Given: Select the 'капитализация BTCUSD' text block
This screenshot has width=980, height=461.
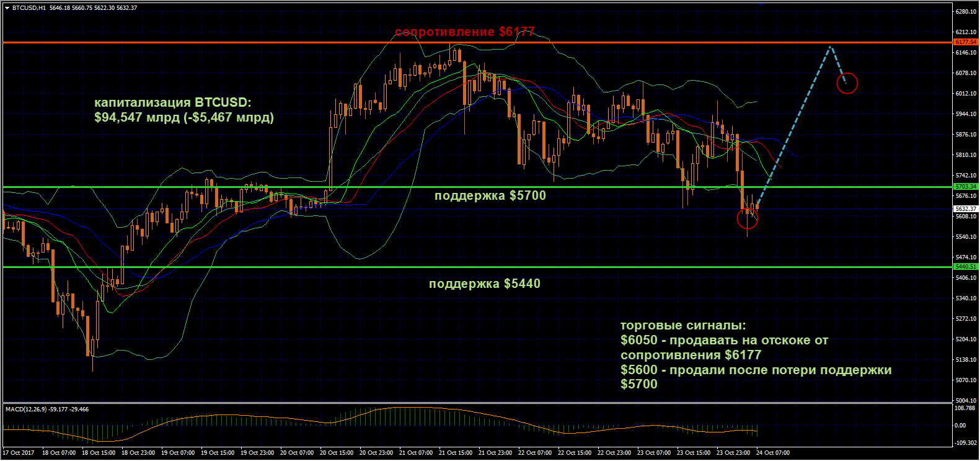Looking at the screenshot, I should 183,110.
